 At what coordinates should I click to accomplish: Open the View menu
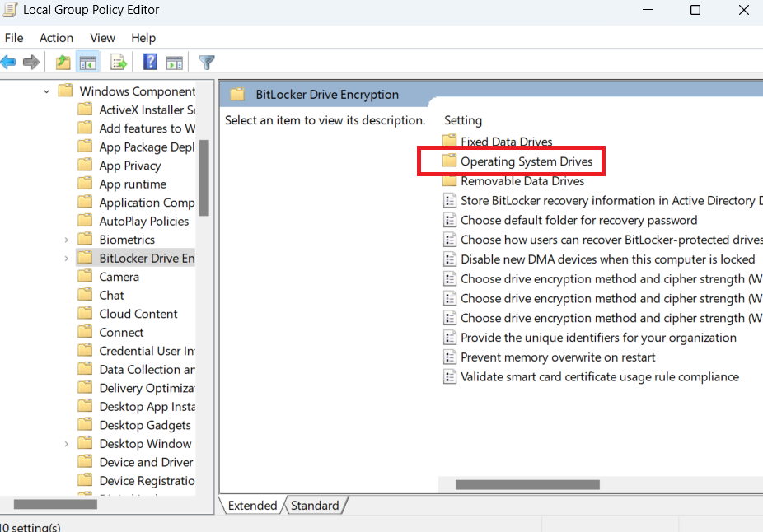coord(103,38)
